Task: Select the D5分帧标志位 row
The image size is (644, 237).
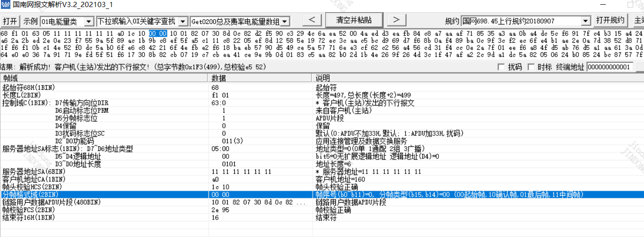Action: [322, 118]
